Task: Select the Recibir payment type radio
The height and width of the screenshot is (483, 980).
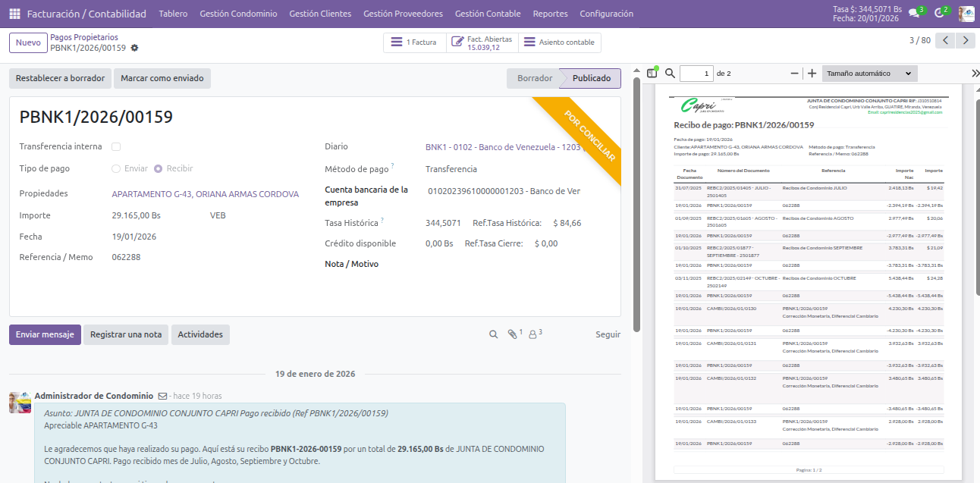Action: tap(159, 169)
